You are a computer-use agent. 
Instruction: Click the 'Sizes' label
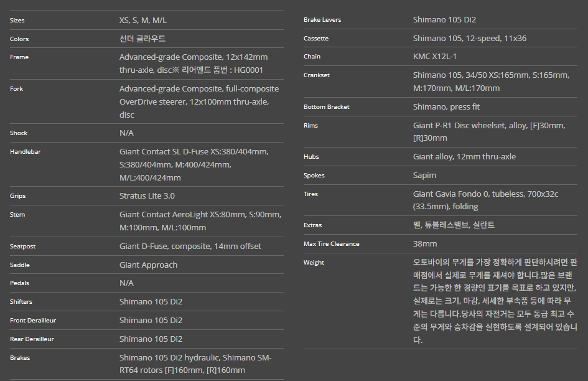point(17,21)
